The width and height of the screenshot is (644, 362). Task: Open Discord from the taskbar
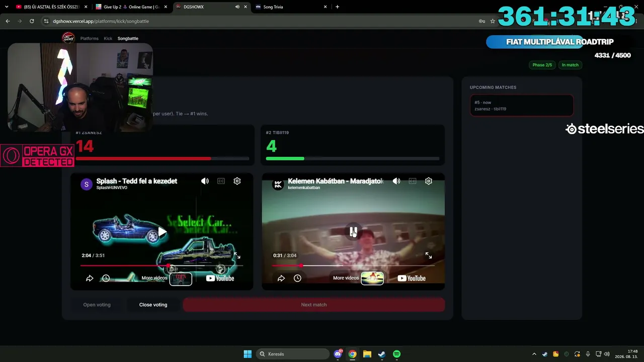(338, 354)
